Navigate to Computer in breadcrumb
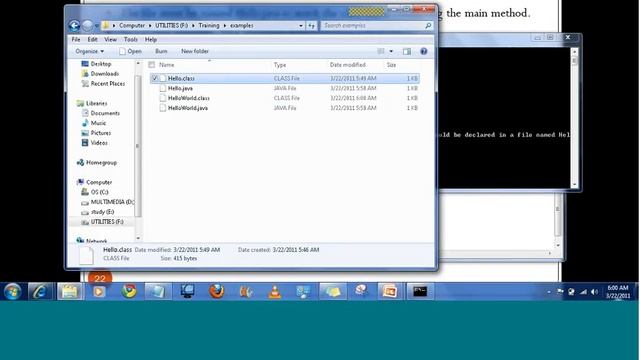640x360 pixels. (x=132, y=26)
